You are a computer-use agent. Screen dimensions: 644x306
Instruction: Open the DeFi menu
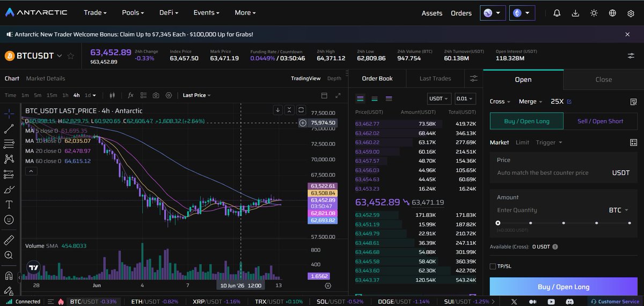[x=169, y=12]
